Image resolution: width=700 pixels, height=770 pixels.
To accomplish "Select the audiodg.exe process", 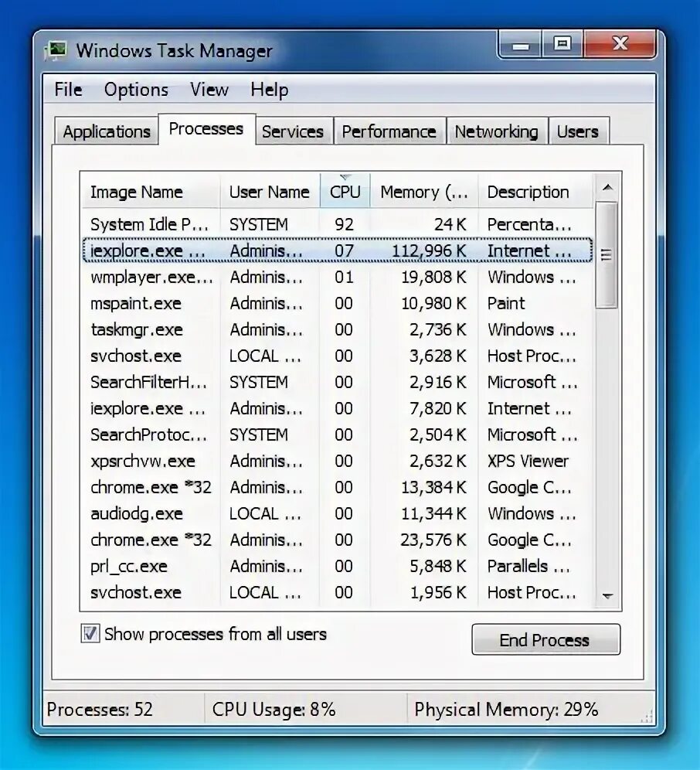I will (337, 513).
